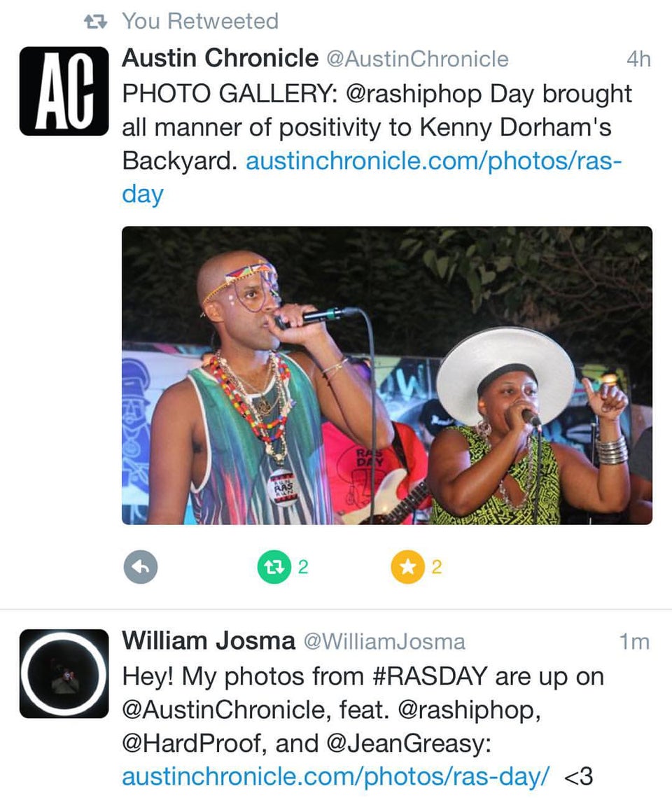672x798 pixels.
Task: Click the 4h timestamp on first tweet
Action: 638,59
